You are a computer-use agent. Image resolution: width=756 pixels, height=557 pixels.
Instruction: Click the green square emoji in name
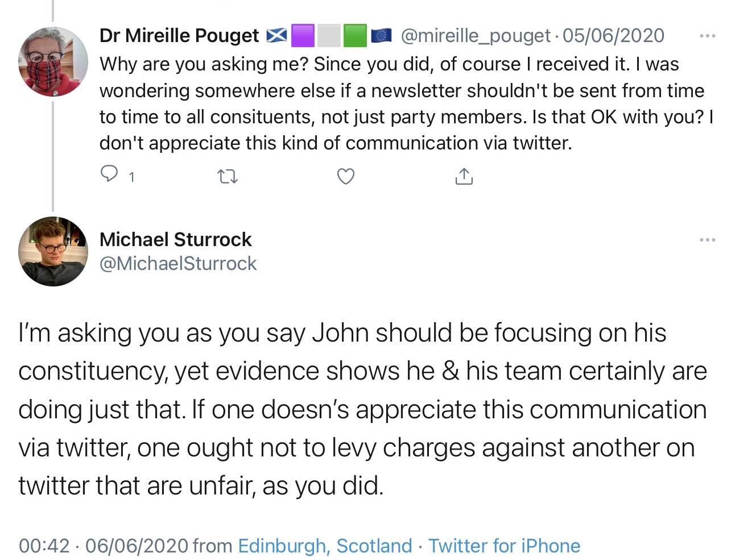355,36
